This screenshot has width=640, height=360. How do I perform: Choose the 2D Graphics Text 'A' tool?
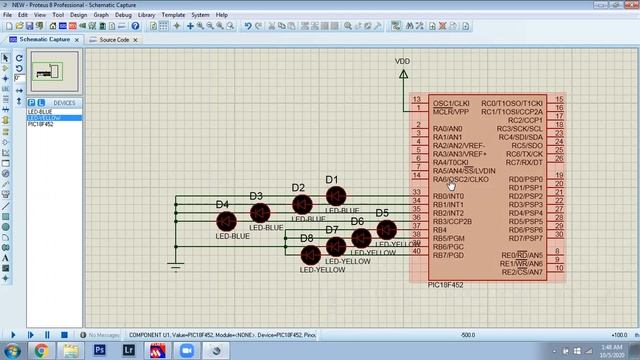5,258
